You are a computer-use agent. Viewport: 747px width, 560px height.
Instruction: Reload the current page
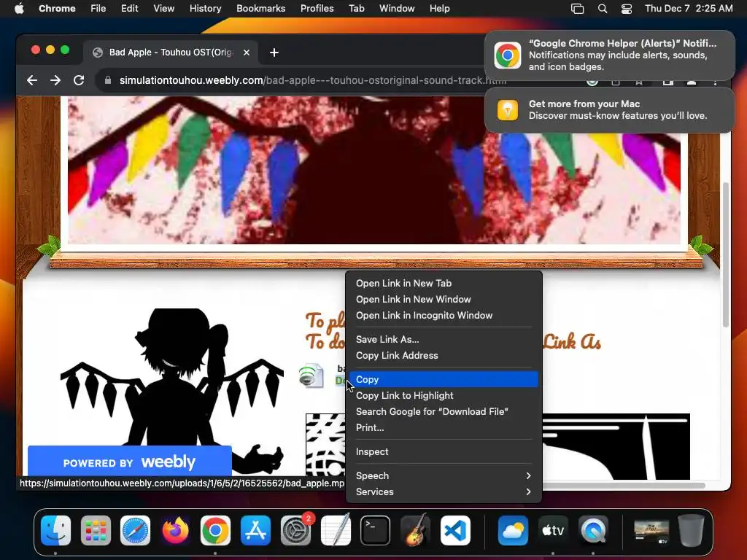[79, 80]
